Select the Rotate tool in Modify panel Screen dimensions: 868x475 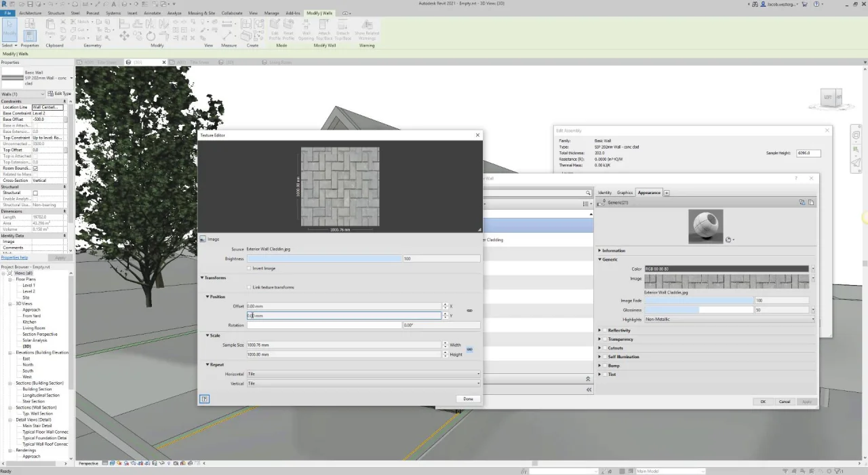pos(150,37)
